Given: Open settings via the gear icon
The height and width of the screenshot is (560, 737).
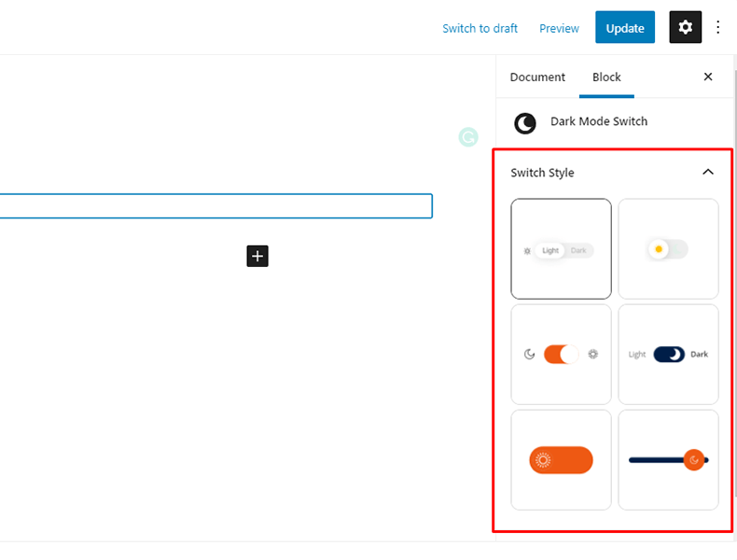Looking at the screenshot, I should pyautogui.click(x=685, y=28).
